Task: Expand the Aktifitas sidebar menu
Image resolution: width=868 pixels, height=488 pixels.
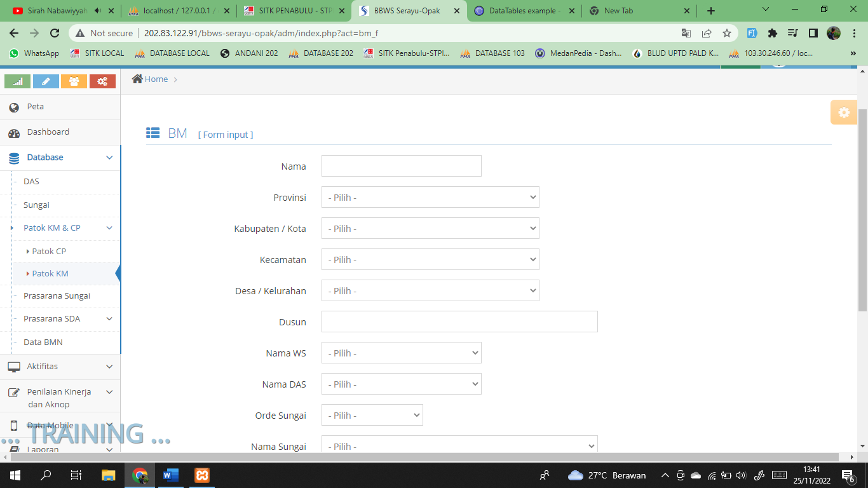Action: [60, 367]
